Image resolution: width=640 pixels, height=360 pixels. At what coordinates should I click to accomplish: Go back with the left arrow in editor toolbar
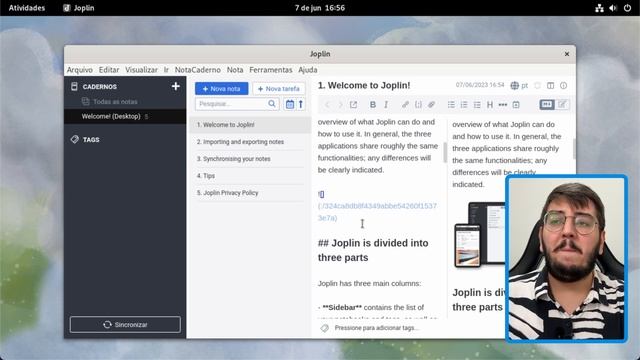tap(327, 104)
